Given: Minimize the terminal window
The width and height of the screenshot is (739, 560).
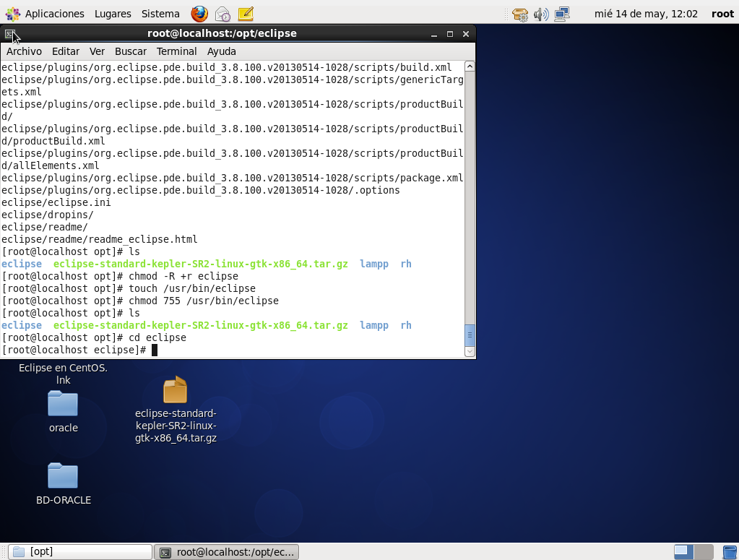Looking at the screenshot, I should (x=434, y=35).
